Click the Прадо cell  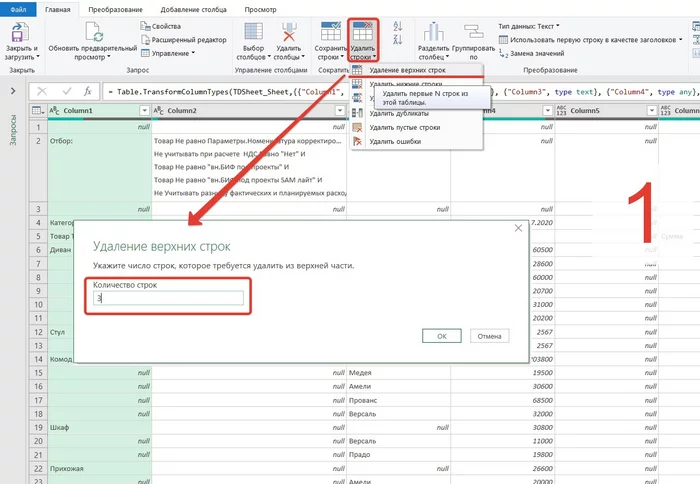(399, 455)
